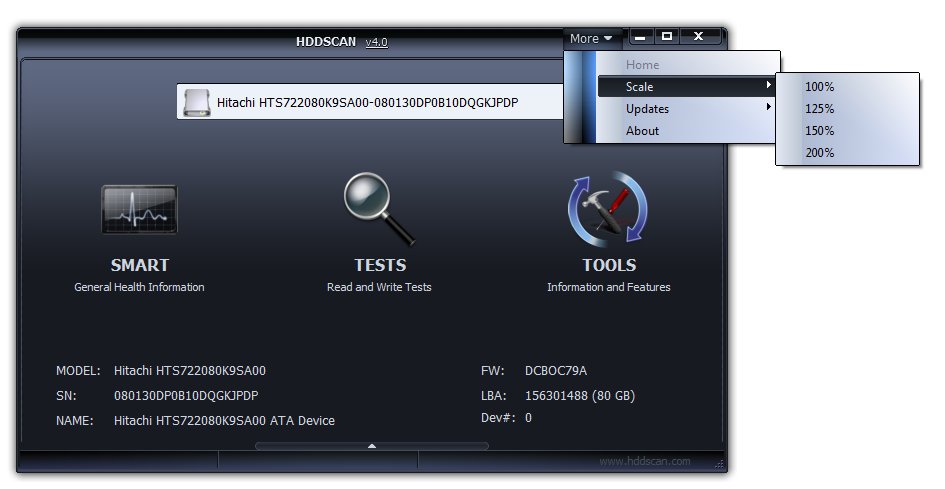
Task: Click the TESTS magnifying glass icon
Action: coord(379,209)
